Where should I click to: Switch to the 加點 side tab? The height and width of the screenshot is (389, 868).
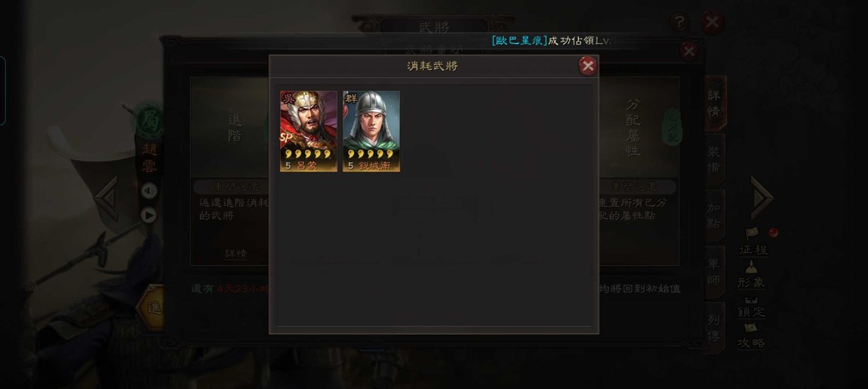pos(715,216)
